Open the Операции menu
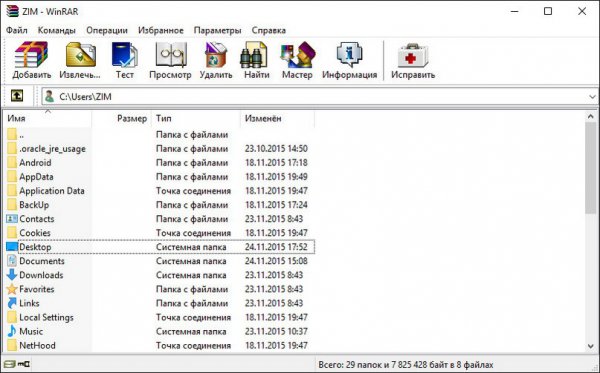600x373 pixels. point(107,30)
